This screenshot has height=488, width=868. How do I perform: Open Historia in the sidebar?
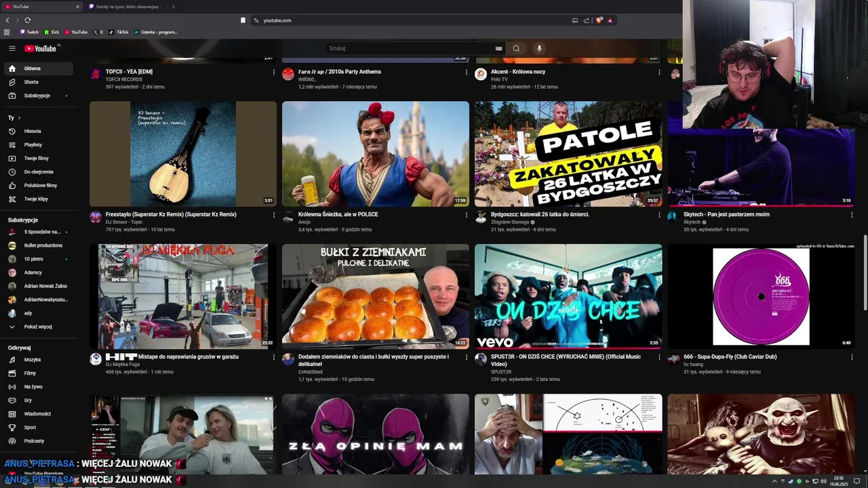[x=38, y=131]
